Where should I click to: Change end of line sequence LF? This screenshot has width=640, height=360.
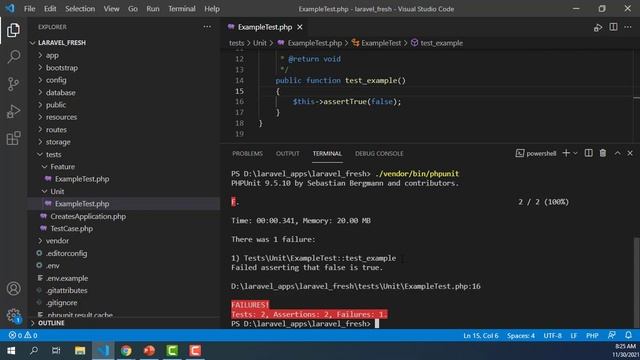pos(573,336)
